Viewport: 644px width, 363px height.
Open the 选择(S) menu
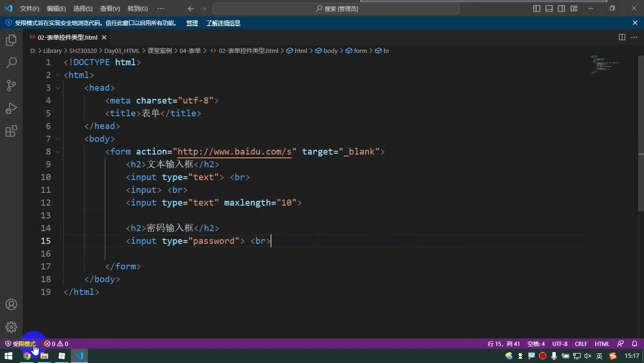(x=83, y=9)
